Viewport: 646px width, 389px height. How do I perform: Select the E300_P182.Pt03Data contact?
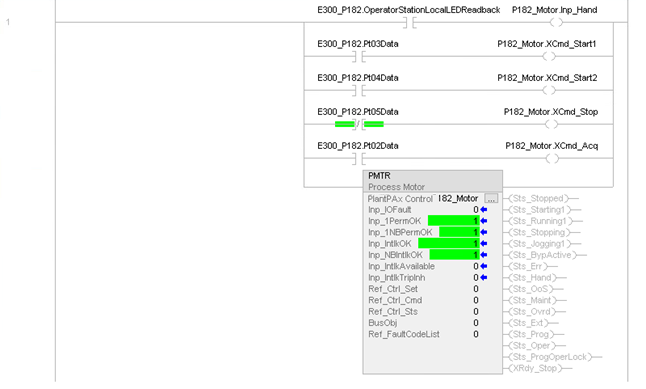(x=359, y=56)
